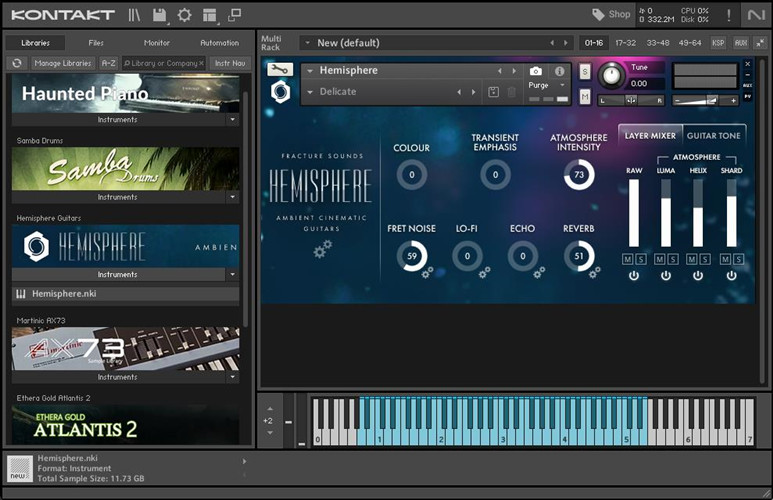Click refresh libraries icon

click(16, 63)
